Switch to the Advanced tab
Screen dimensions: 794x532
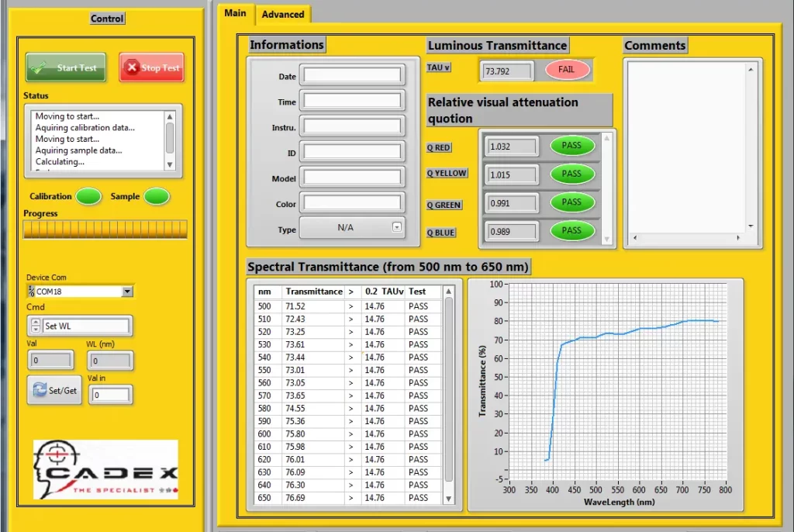[x=283, y=14]
